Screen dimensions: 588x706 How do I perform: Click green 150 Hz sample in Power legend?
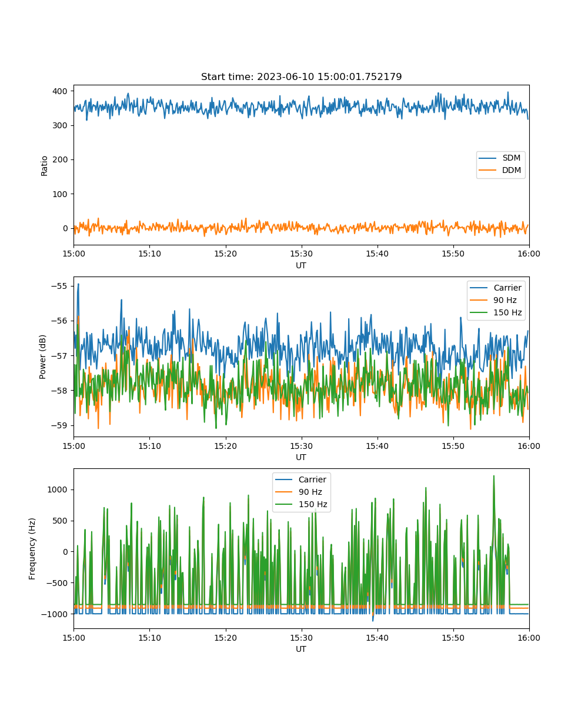point(480,312)
